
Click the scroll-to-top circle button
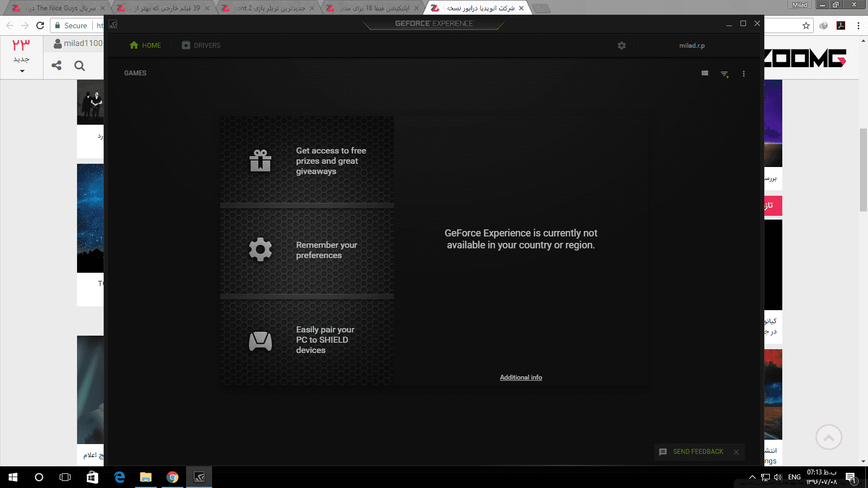click(x=829, y=437)
